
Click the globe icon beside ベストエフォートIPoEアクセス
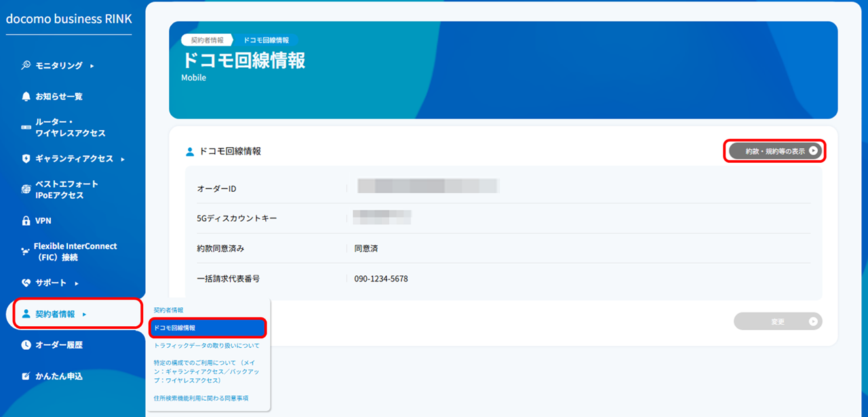click(26, 189)
